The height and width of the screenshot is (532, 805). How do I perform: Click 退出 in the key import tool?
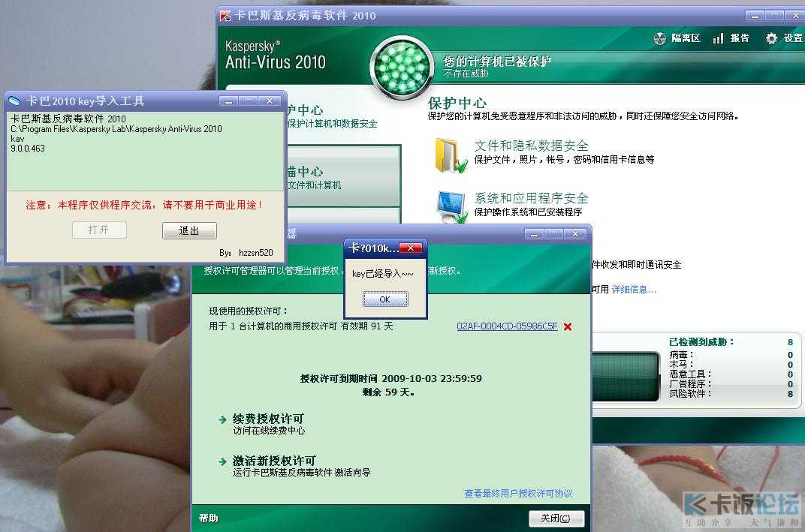(x=189, y=230)
